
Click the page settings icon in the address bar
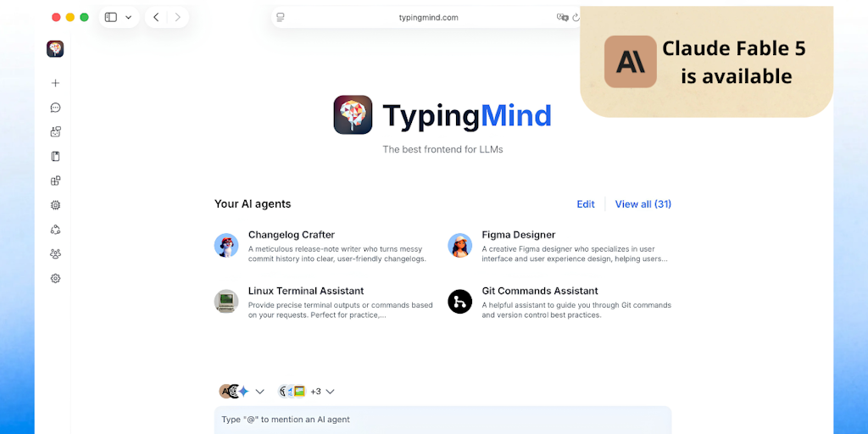click(x=281, y=17)
